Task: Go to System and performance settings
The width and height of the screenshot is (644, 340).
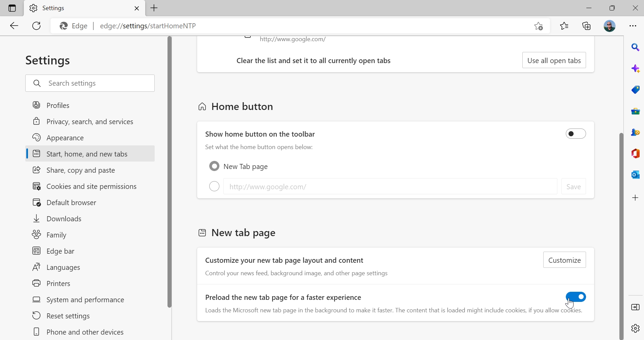Action: tap(85, 300)
